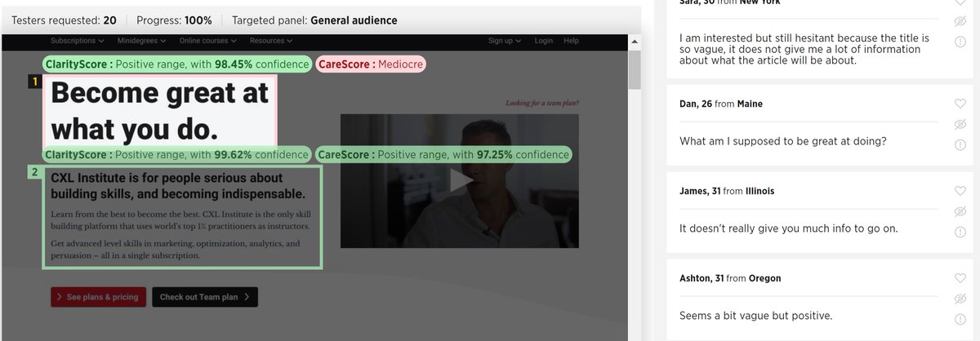Click Ashton's comment 'Seems a bit vague but positive.'
The width and height of the screenshot is (980, 341).
click(x=756, y=316)
